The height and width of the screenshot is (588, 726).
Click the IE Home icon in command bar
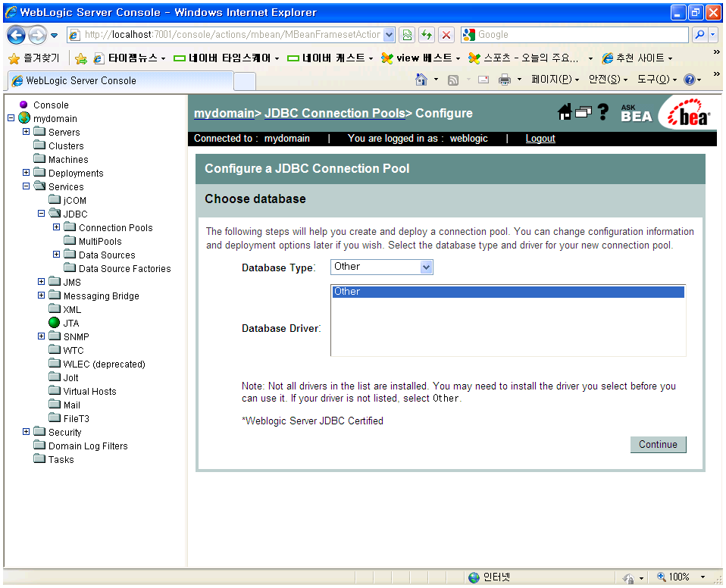421,80
